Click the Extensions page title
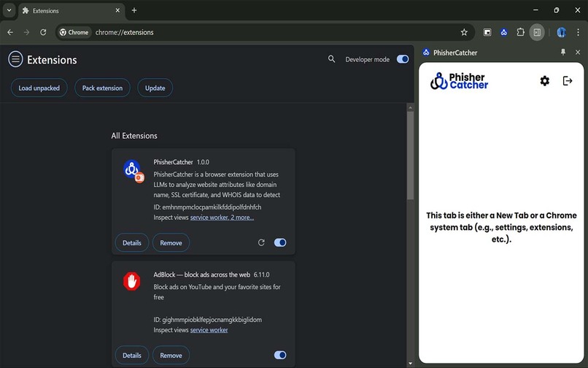Image resolution: width=588 pixels, height=368 pixels. point(52,60)
